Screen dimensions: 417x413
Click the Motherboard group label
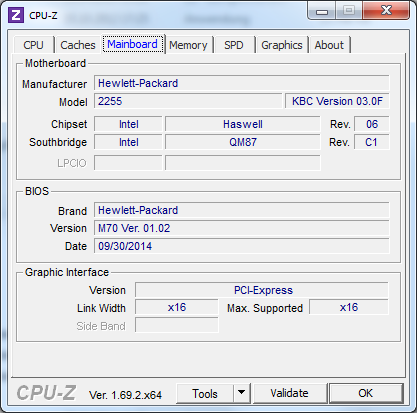click(x=55, y=63)
